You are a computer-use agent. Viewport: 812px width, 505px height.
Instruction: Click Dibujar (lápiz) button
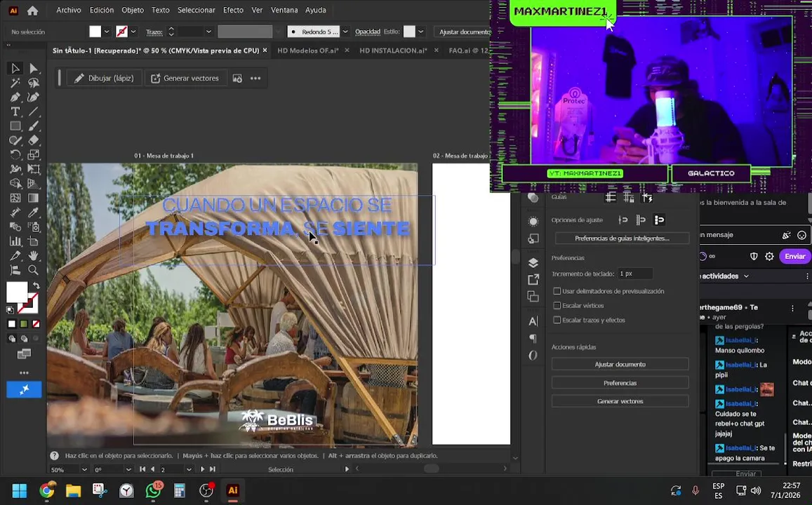click(104, 78)
